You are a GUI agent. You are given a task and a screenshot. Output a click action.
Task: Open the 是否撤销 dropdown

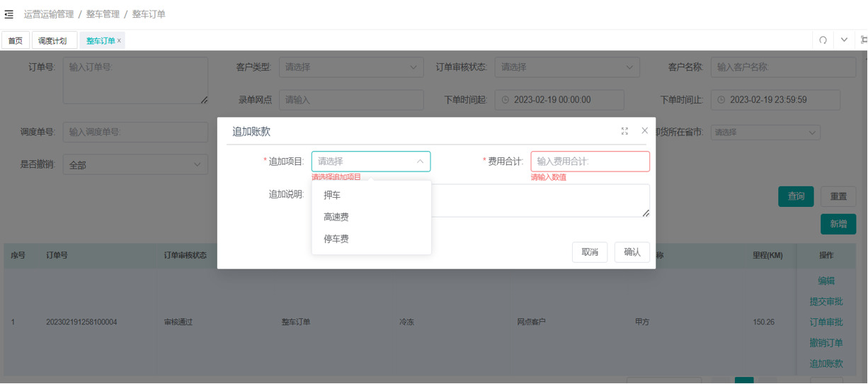tap(135, 165)
